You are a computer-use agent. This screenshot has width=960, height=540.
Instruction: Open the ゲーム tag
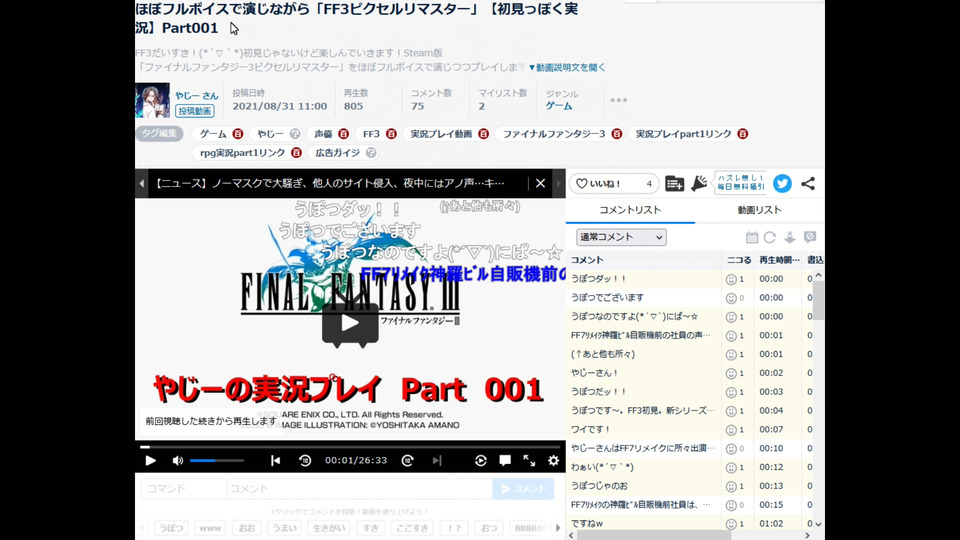click(213, 133)
